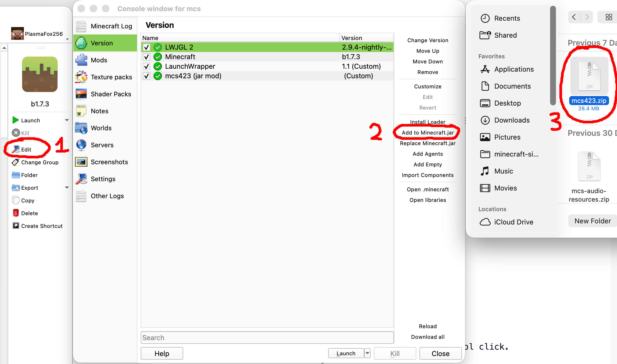Image resolution: width=617 pixels, height=364 pixels.
Task: Click Add Agents
Action: pyautogui.click(x=428, y=154)
